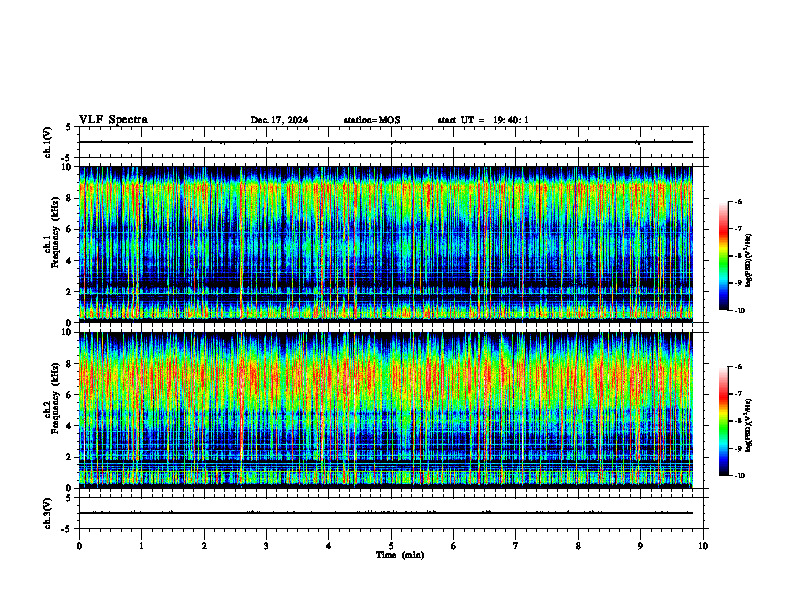Click the time axis tick label '7'
The height and width of the screenshot is (612, 792).
point(516,546)
